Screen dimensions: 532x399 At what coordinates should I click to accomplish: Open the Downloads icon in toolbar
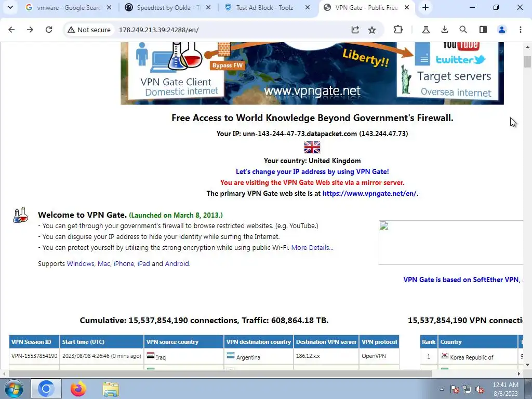(445, 30)
